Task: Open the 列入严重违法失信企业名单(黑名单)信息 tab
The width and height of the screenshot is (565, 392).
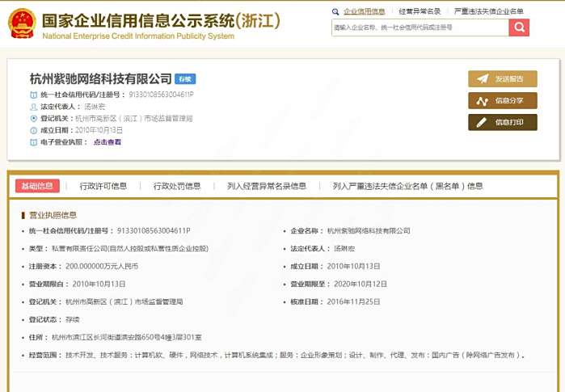Action: click(x=407, y=186)
